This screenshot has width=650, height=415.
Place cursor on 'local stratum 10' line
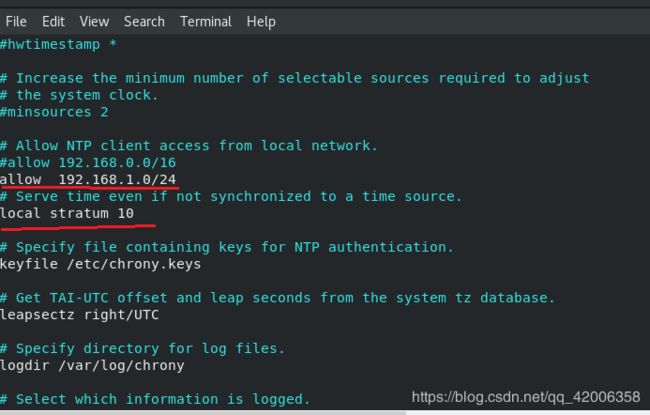[x=67, y=214]
